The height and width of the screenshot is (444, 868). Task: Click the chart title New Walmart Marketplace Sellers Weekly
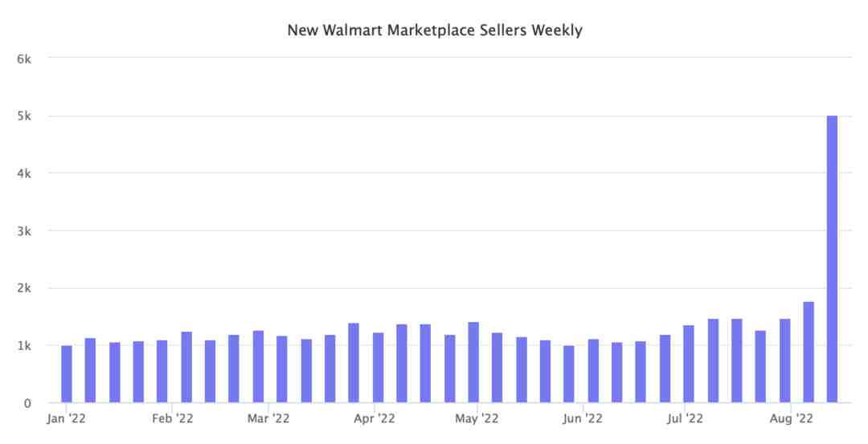(x=435, y=30)
